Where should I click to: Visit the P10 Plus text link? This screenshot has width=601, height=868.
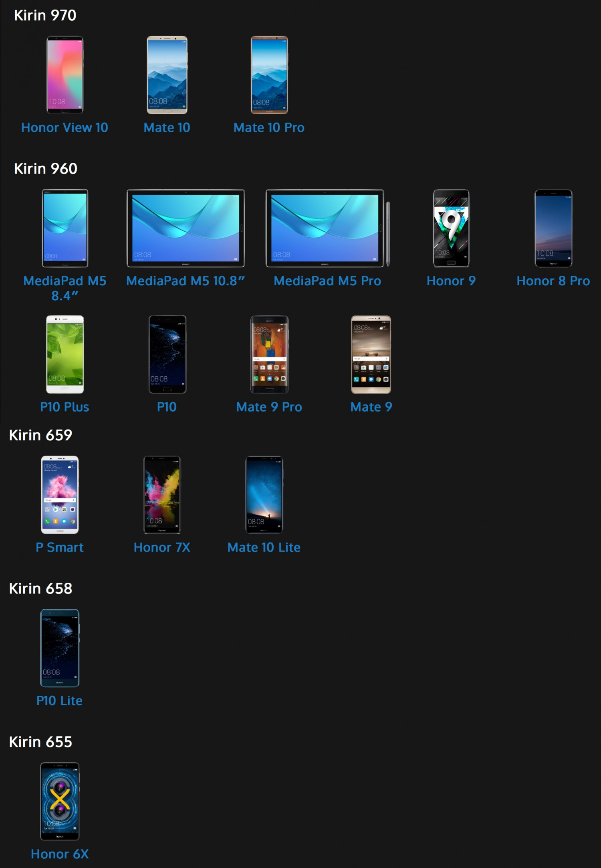pos(65,407)
